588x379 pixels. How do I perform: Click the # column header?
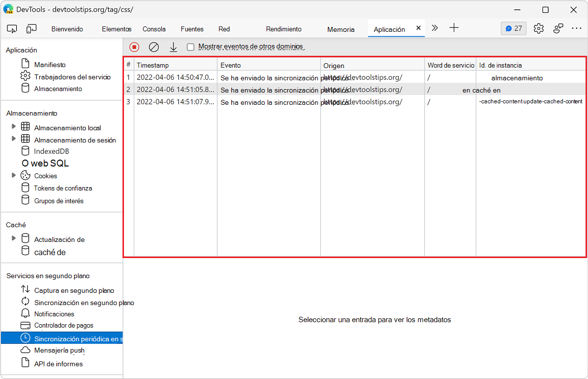128,65
